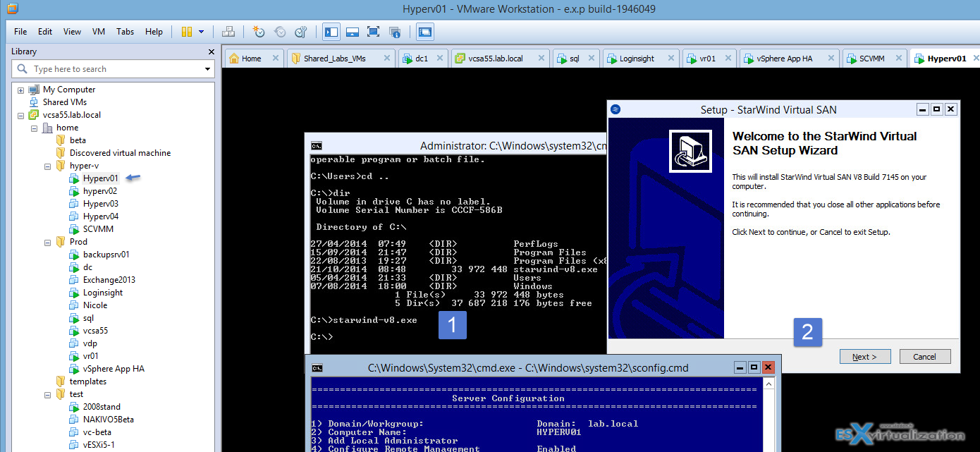Click Revert to snapshot icon
Image resolution: width=980 pixels, height=452 pixels.
coord(280,32)
